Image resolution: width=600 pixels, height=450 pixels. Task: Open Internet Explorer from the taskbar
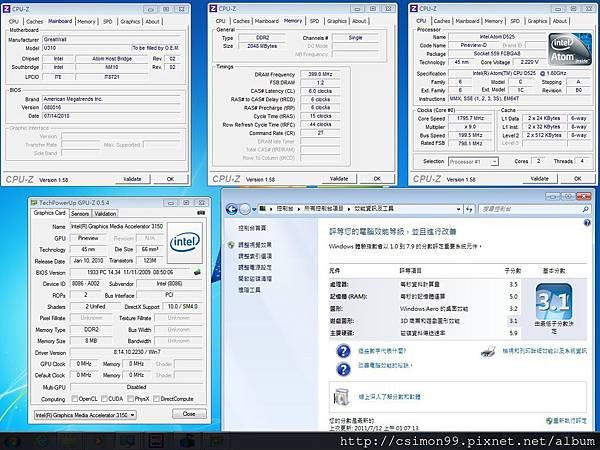41,442
